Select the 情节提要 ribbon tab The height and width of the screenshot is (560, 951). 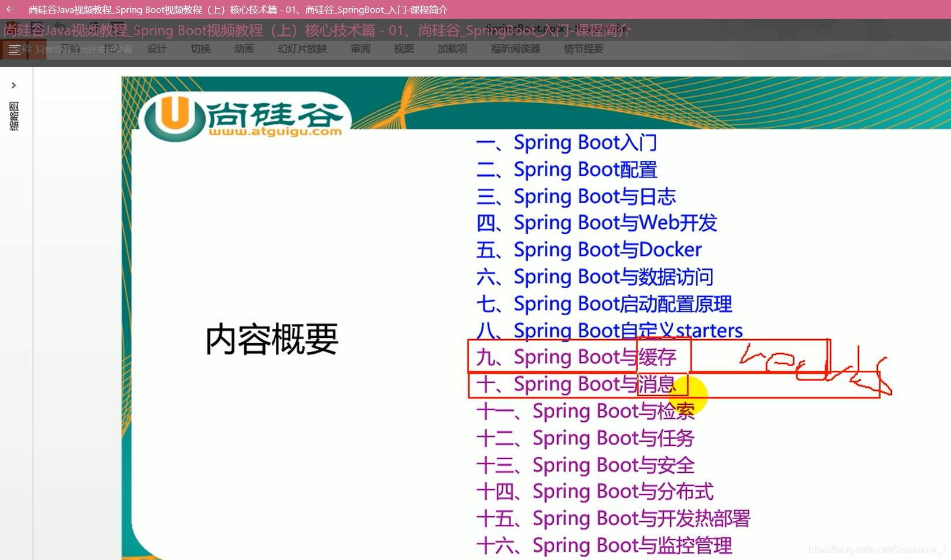583,49
